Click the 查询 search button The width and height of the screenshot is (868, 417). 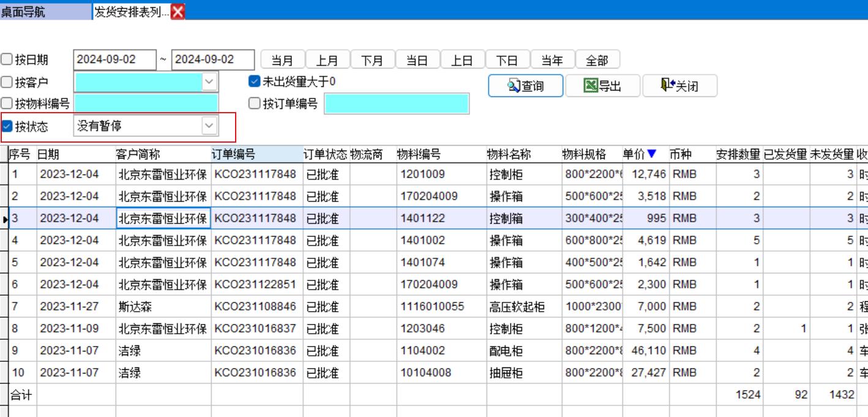point(525,86)
